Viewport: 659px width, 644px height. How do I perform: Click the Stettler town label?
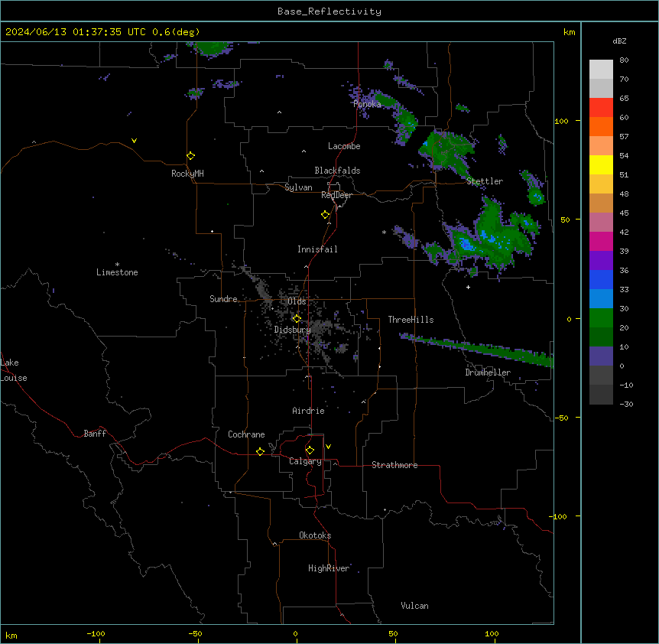[485, 181]
